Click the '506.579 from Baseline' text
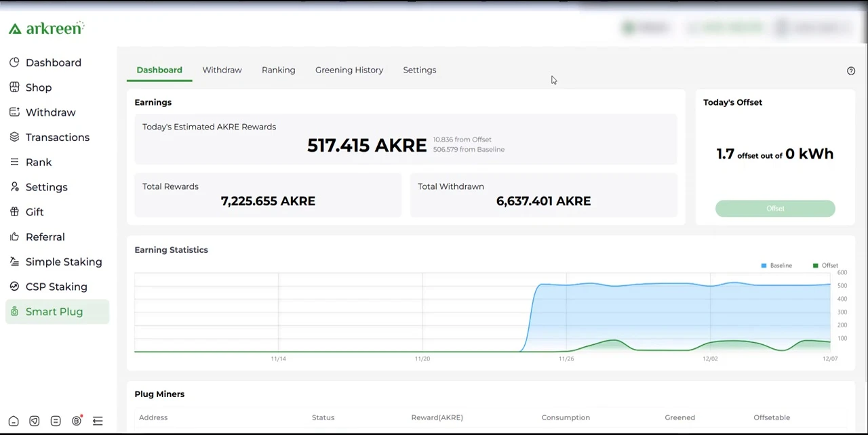Image resolution: width=868 pixels, height=435 pixels. 469,150
